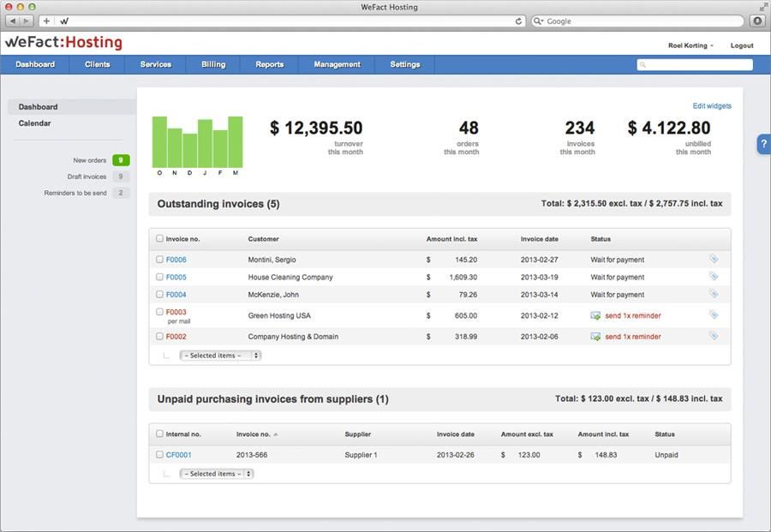Screen dimensions: 771x532
Task: Expand the Roel Korting user menu
Action: [689, 45]
